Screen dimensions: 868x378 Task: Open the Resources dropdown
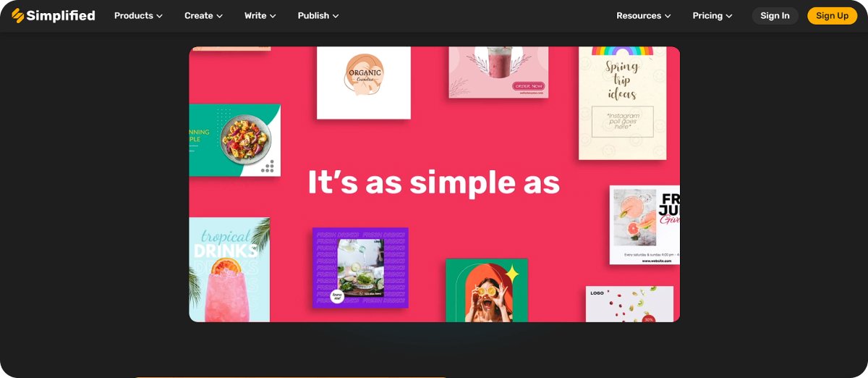644,15
